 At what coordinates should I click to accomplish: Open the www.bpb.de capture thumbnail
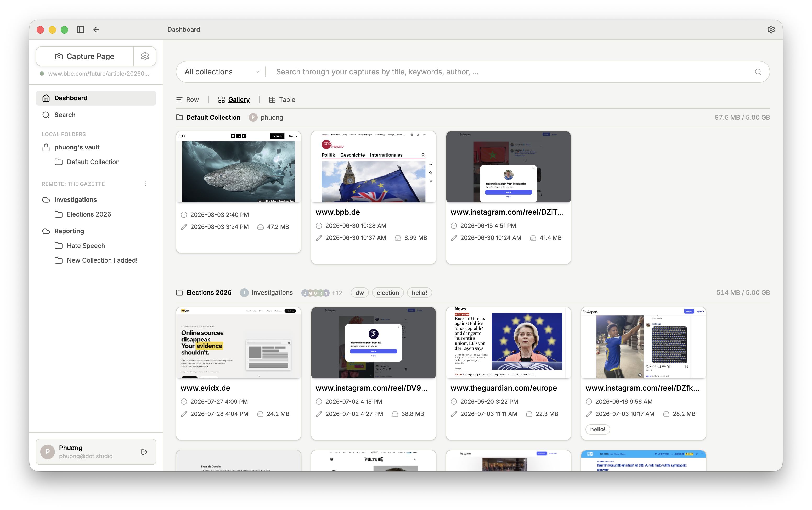pyautogui.click(x=373, y=167)
